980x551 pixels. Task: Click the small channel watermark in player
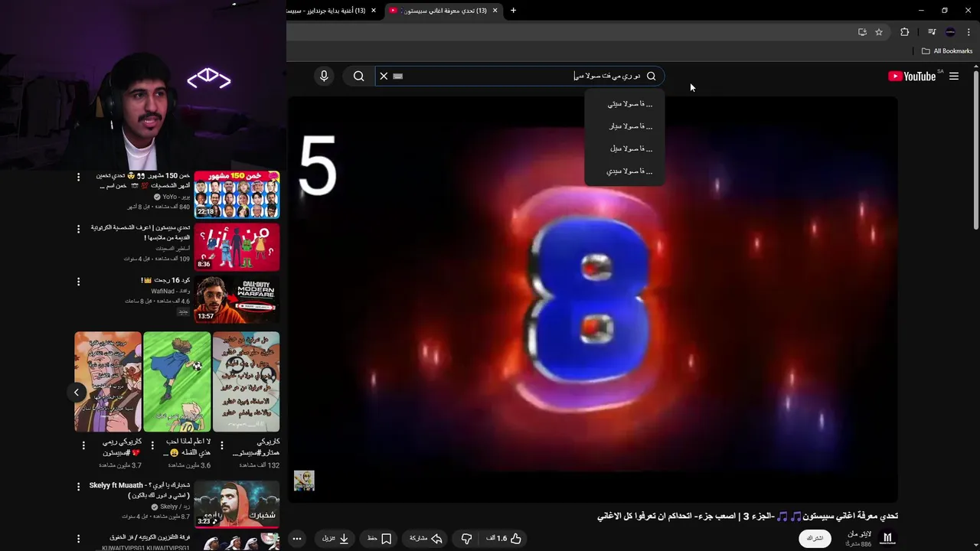304,481
